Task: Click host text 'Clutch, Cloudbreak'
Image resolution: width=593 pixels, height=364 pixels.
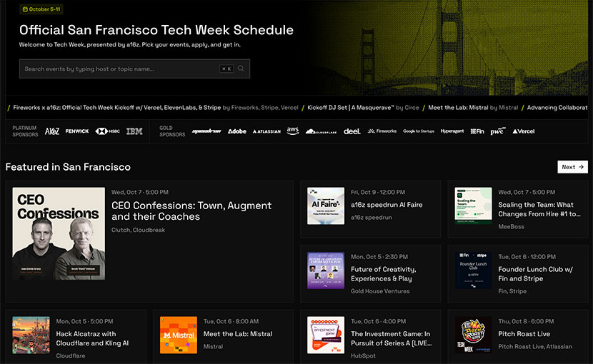Action: (138, 230)
